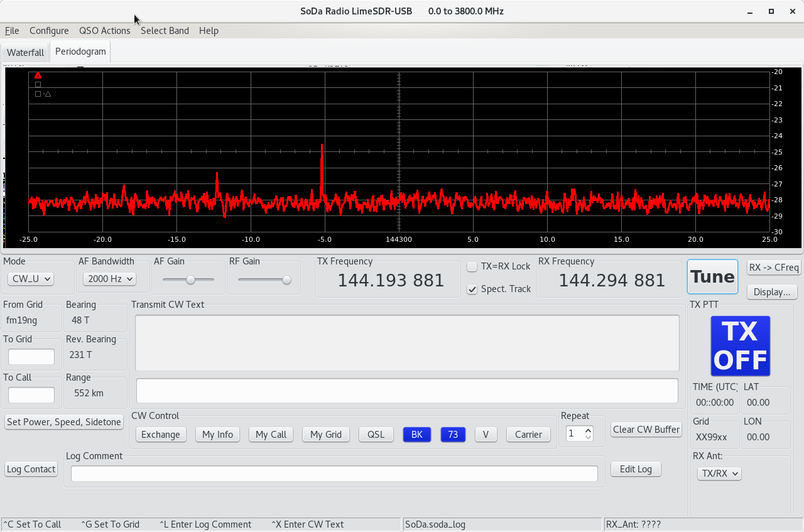Open the Display... settings button
Screen dimensions: 804x532
pos(772,292)
